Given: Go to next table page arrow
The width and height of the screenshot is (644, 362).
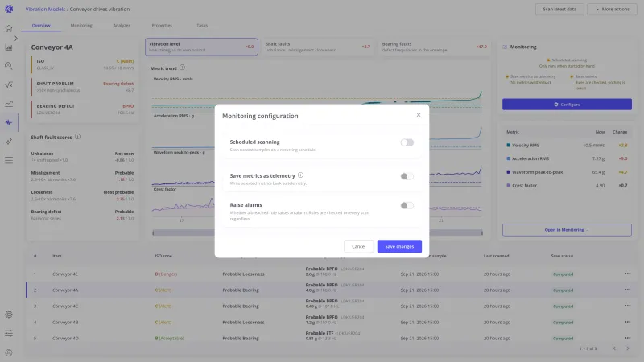Looking at the screenshot, I should (628, 348).
